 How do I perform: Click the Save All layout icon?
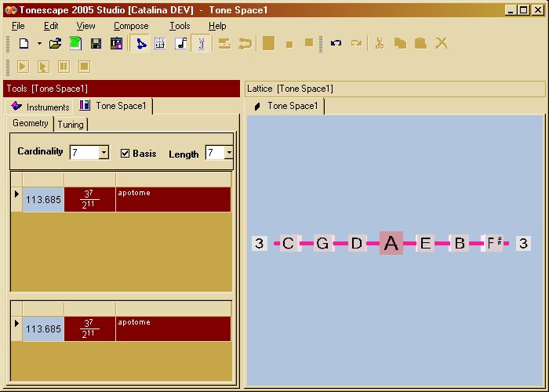tap(116, 44)
